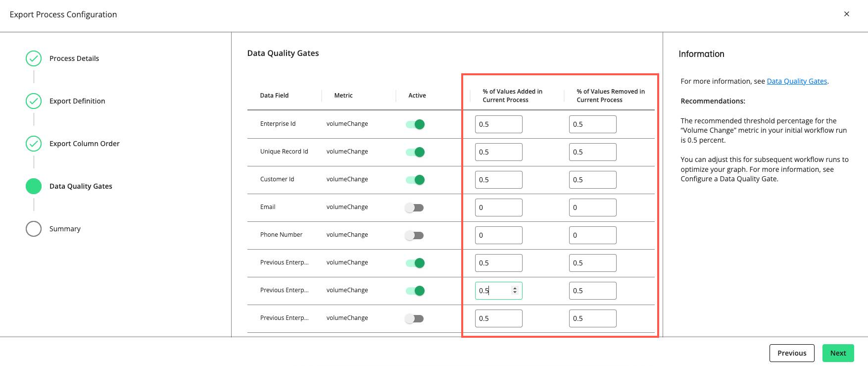Open the Data Quality Gates help link
The image size is (868, 366).
point(797,81)
